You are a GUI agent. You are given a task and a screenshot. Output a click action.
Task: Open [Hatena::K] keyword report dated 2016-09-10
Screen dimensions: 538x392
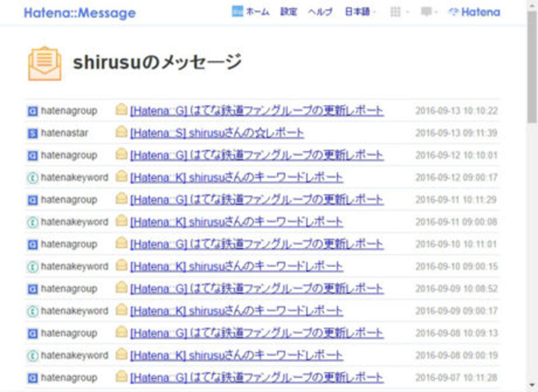pyautogui.click(x=237, y=267)
